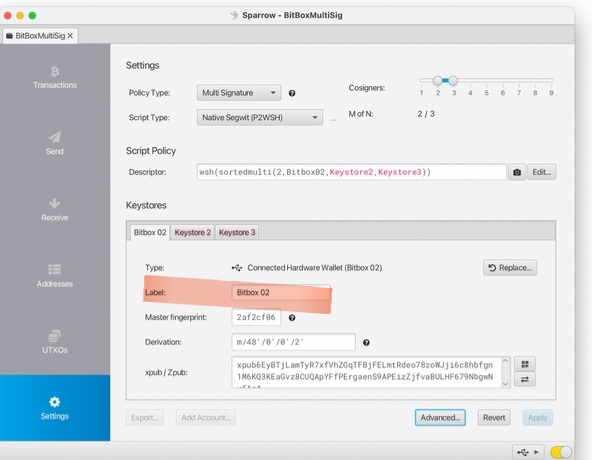Open the Send sidebar section

55,144
